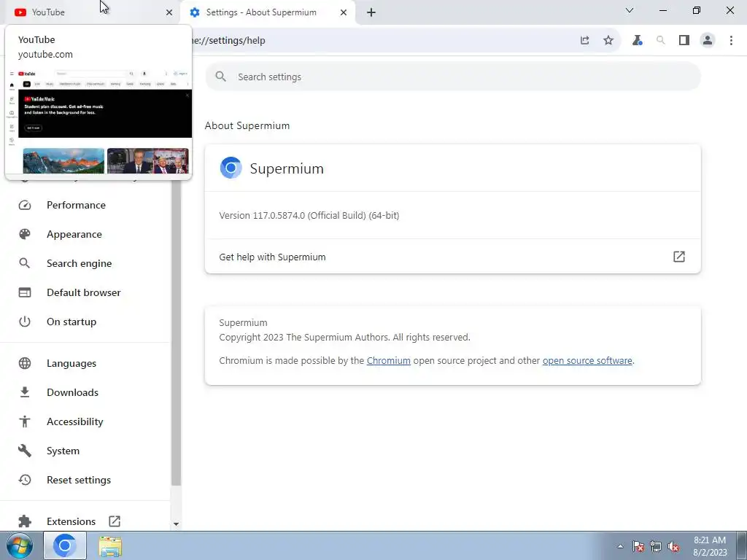Screen dimensions: 747x560
Task: Click the address bar showing settings/help
Action: (381, 41)
